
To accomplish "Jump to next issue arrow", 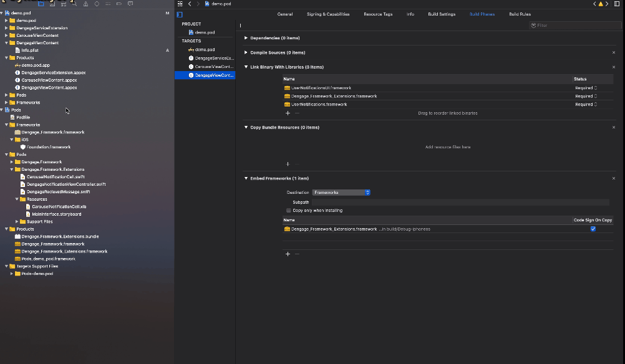I will point(607,4).
